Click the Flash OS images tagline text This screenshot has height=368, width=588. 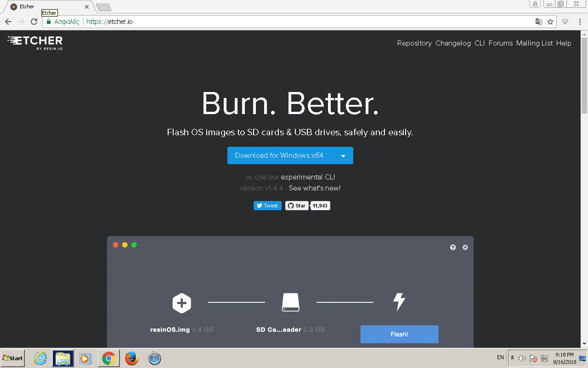coord(290,132)
